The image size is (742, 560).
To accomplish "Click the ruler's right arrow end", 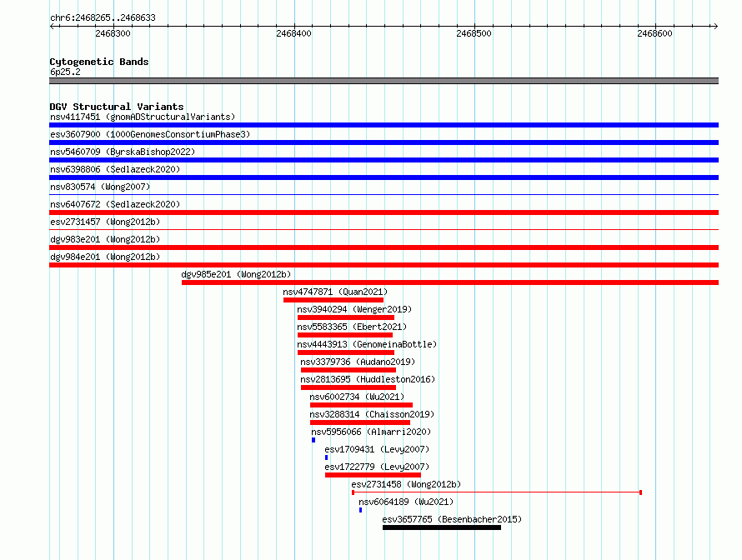I will pyautogui.click(x=715, y=26).
